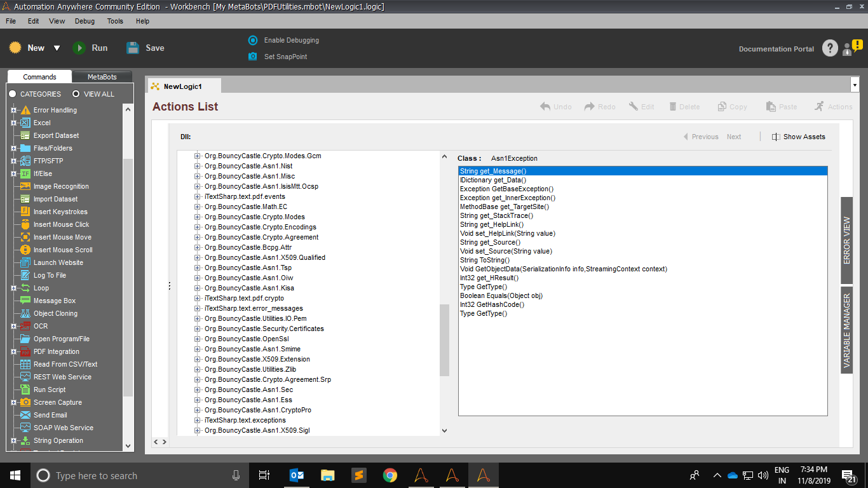Click the Message Box command icon
The image size is (868, 488).
(x=25, y=301)
